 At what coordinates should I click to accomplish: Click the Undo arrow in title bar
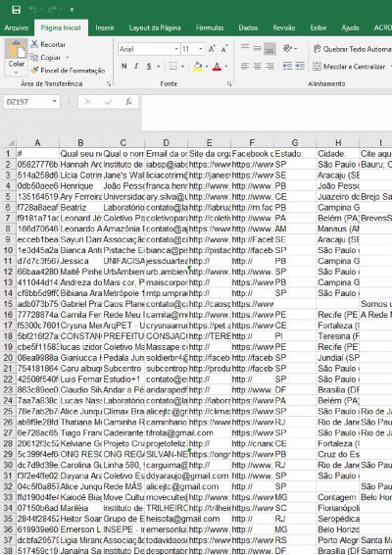pyautogui.click(x=33, y=10)
